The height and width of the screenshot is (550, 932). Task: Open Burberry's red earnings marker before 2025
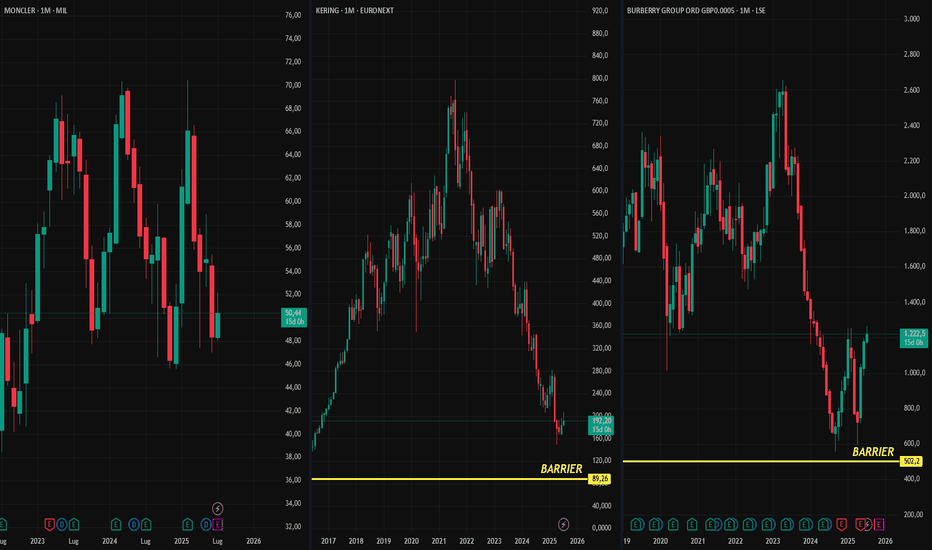coord(842,524)
